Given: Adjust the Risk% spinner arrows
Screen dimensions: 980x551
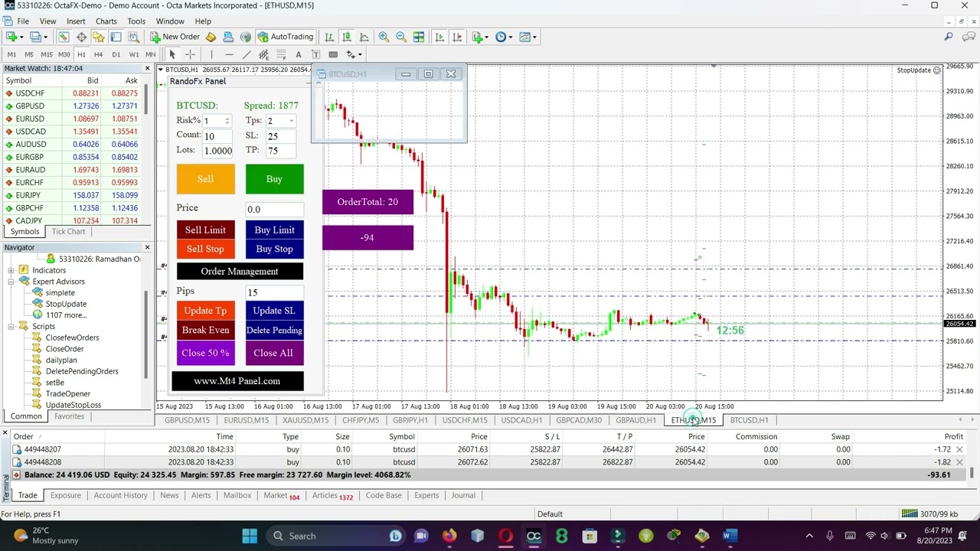Looking at the screenshot, I should tap(227, 121).
